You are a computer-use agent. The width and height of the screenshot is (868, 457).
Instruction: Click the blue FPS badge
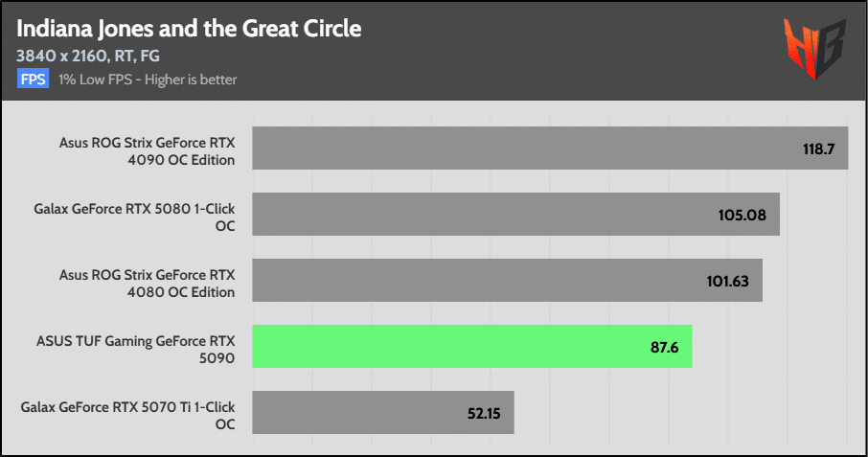point(33,80)
